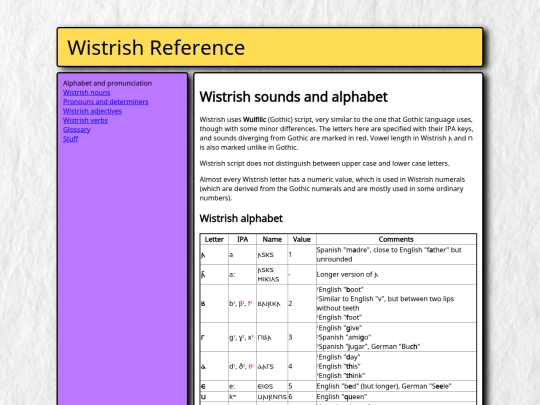540x405 pixels.
Task: Click the value cell containing 1
Action: (x=302, y=255)
